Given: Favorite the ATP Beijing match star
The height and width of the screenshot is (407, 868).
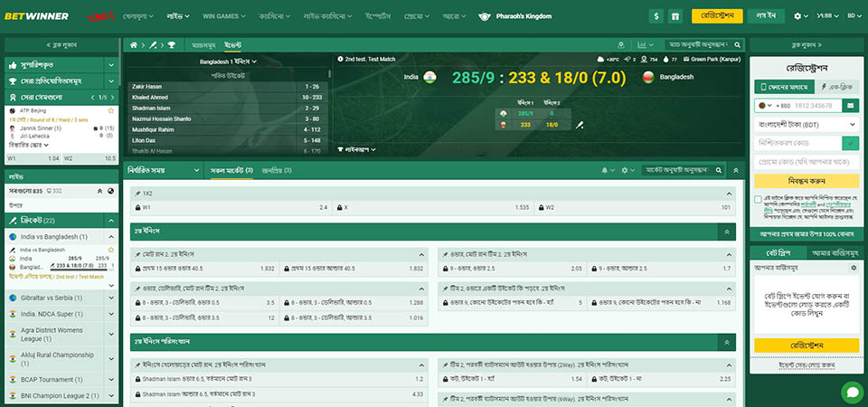Looking at the screenshot, I should click(x=111, y=109).
